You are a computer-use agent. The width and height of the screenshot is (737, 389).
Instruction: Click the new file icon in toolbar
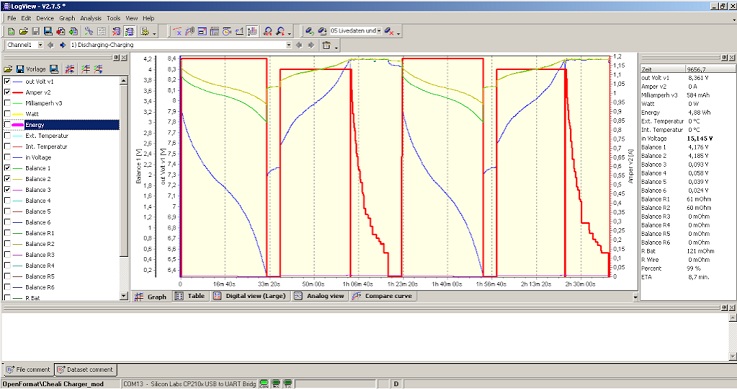click(x=11, y=31)
